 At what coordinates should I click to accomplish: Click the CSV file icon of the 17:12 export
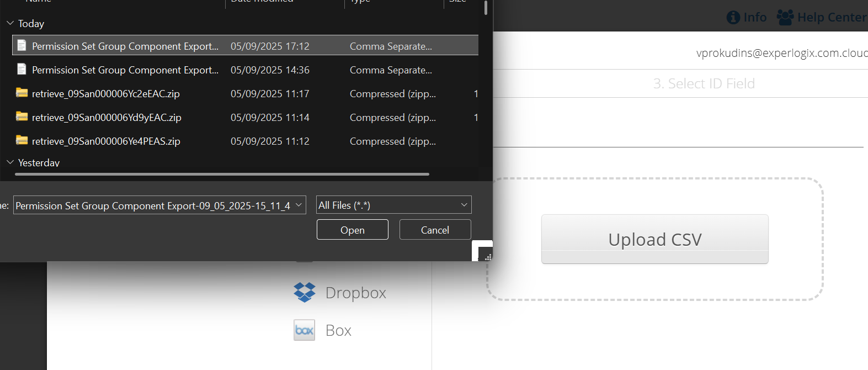22,45
